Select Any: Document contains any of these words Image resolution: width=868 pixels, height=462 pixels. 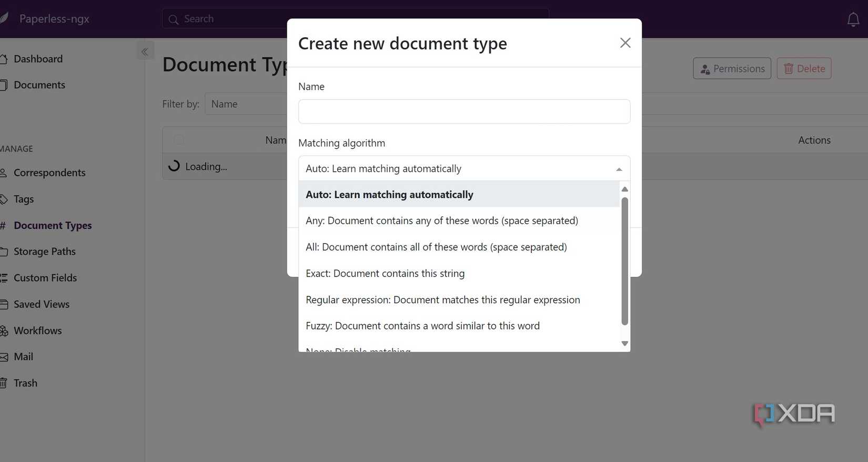click(x=459, y=221)
